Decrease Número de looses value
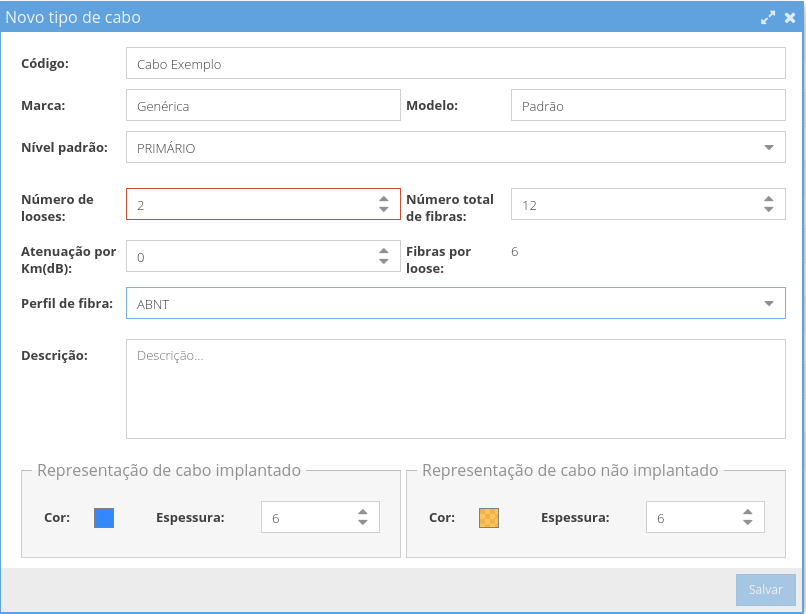 point(383,209)
